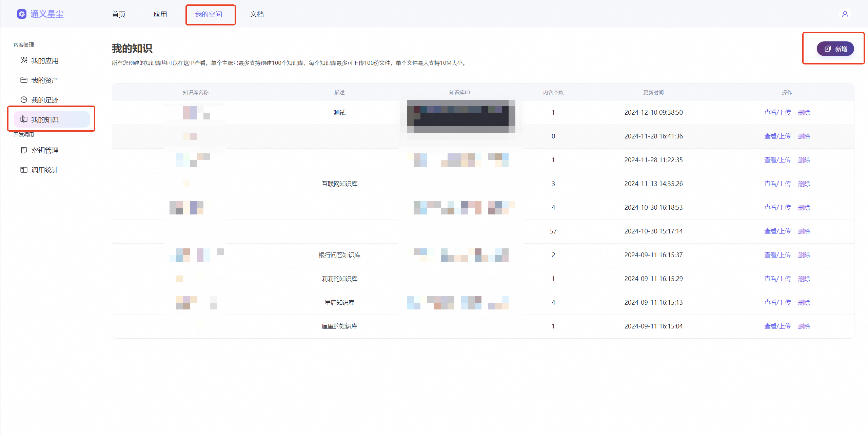Click the 知识库ID column header

pos(459,92)
